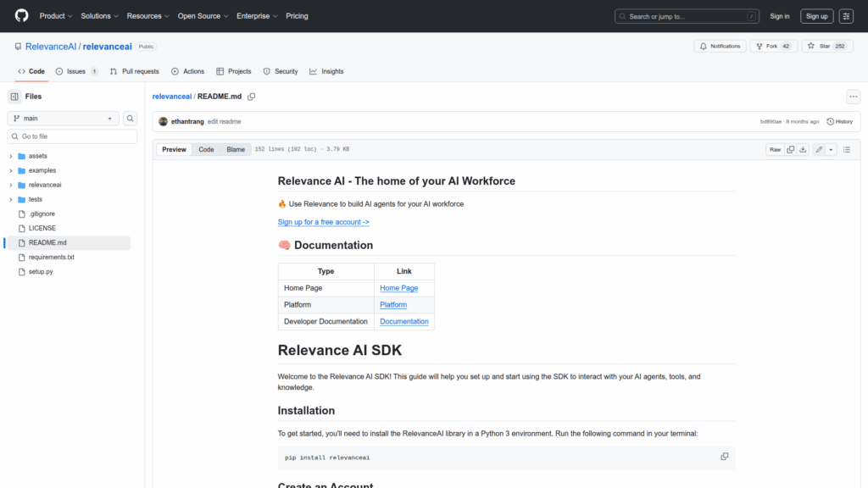Go to the Pricing page
Image resolution: width=868 pixels, height=488 pixels.
[297, 16]
